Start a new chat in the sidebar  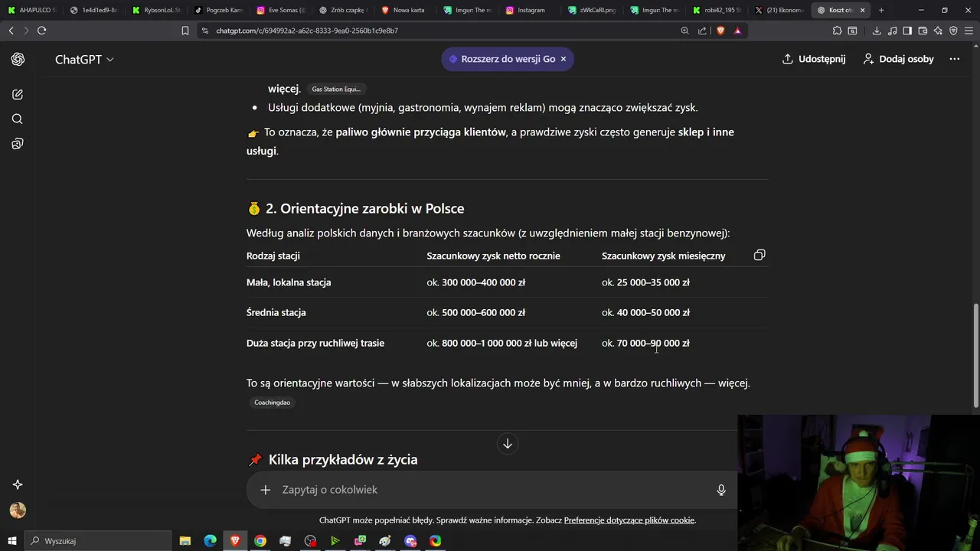click(x=18, y=94)
